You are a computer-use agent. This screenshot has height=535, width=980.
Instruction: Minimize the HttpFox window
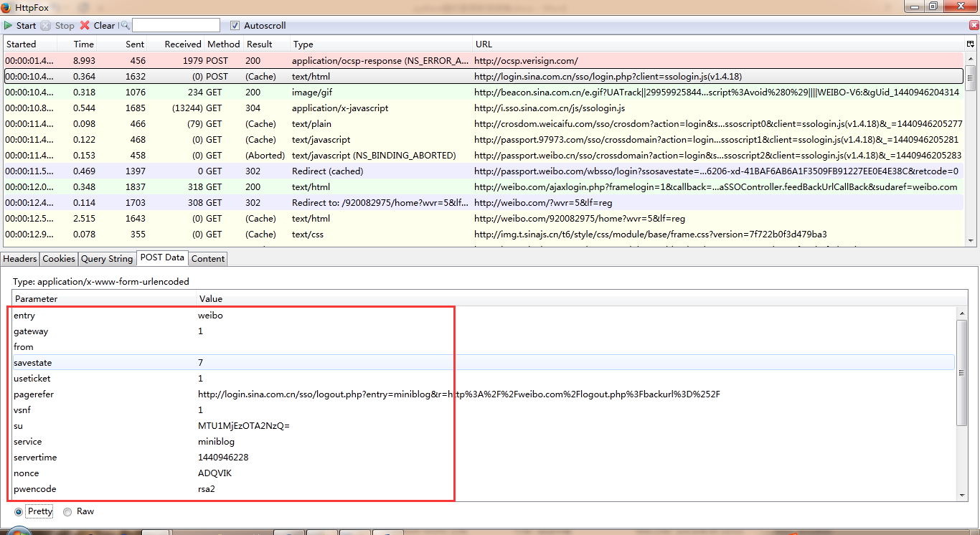913,6
